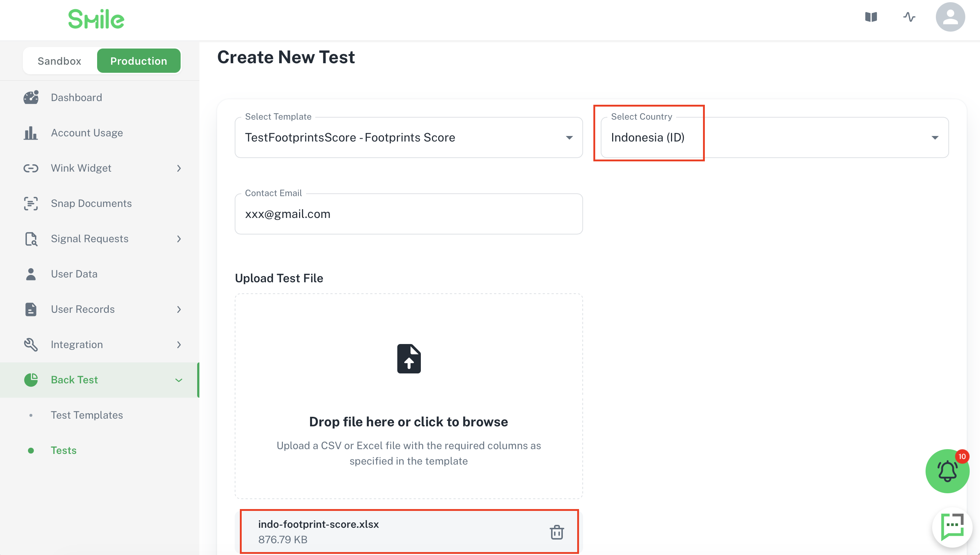Open the Select Country dropdown
Viewport: 980px width, 555px height.
tap(775, 137)
